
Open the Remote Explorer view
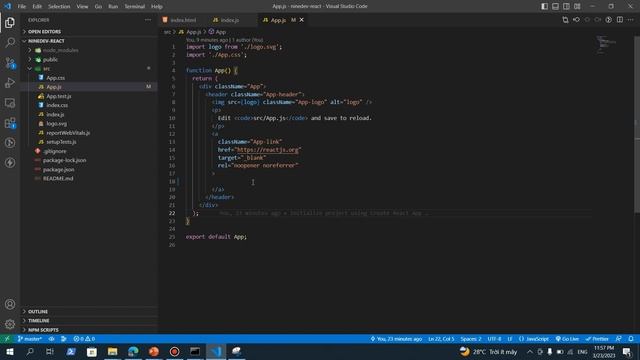10,103
